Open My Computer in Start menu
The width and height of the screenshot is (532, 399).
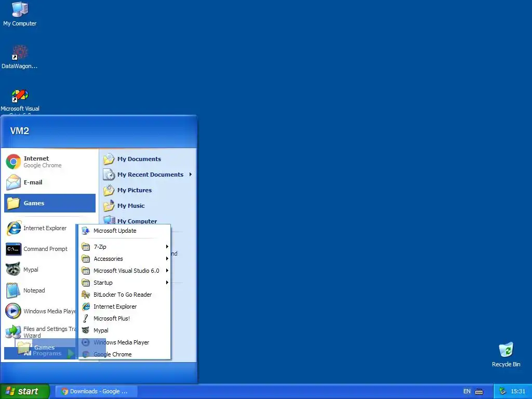point(148,220)
